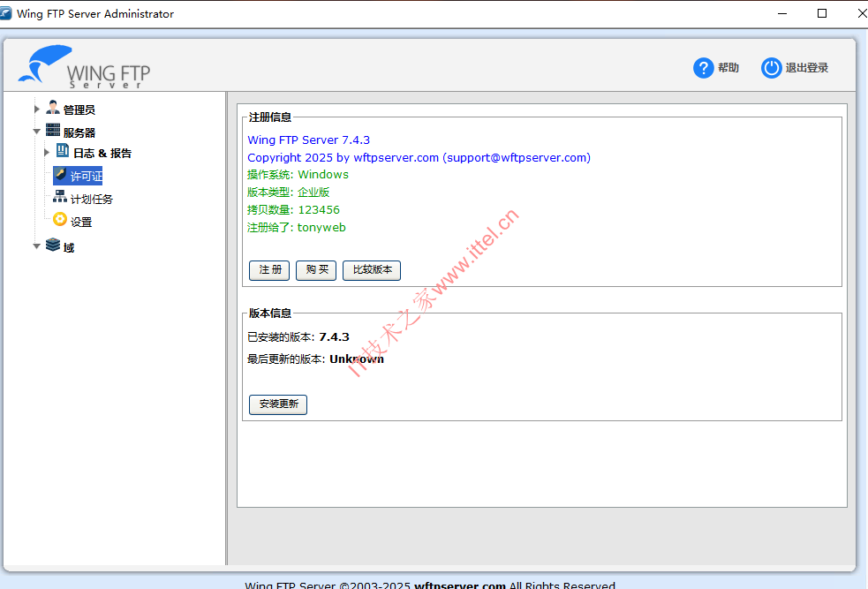The image size is (868, 589).
Task: Click the yellow gear settings icon
Action: (60, 219)
